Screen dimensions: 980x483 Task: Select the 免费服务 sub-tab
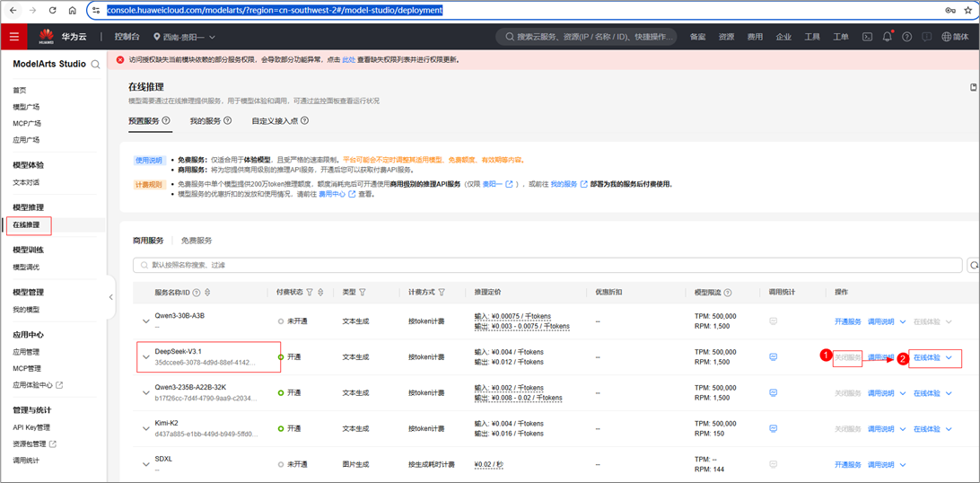coord(197,240)
